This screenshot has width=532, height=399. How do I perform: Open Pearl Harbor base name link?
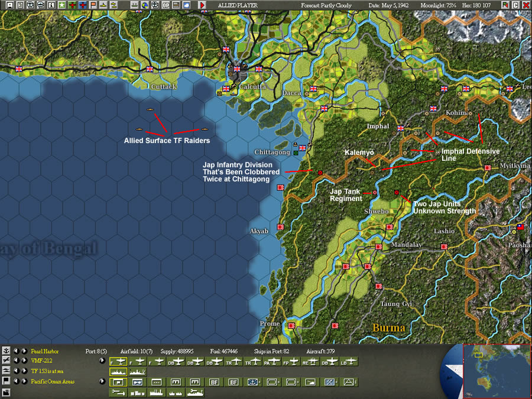[x=44, y=351]
